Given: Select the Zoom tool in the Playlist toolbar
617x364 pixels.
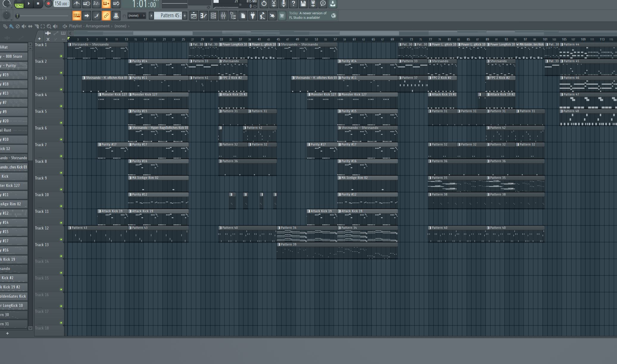Looking at the screenshot, I should 49,26.
